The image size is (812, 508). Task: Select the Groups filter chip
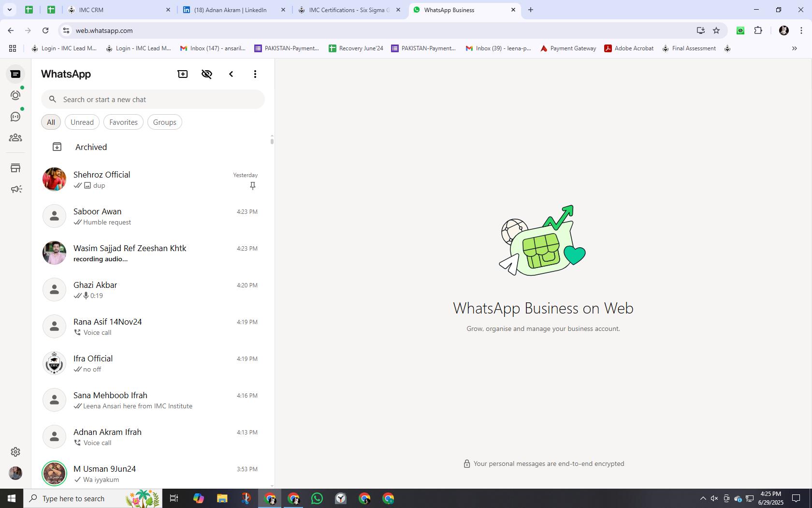click(165, 122)
